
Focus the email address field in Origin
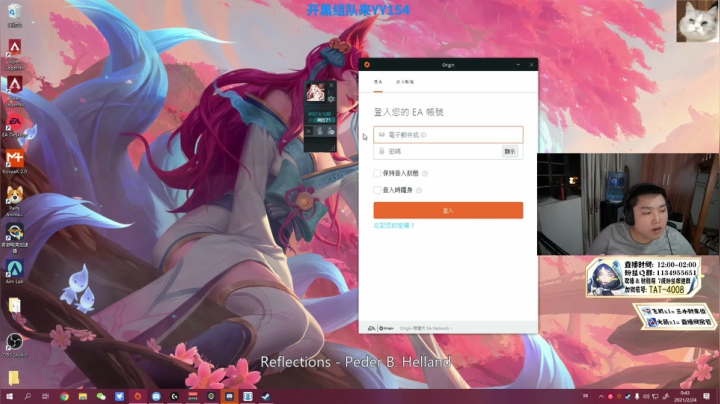[x=448, y=135]
